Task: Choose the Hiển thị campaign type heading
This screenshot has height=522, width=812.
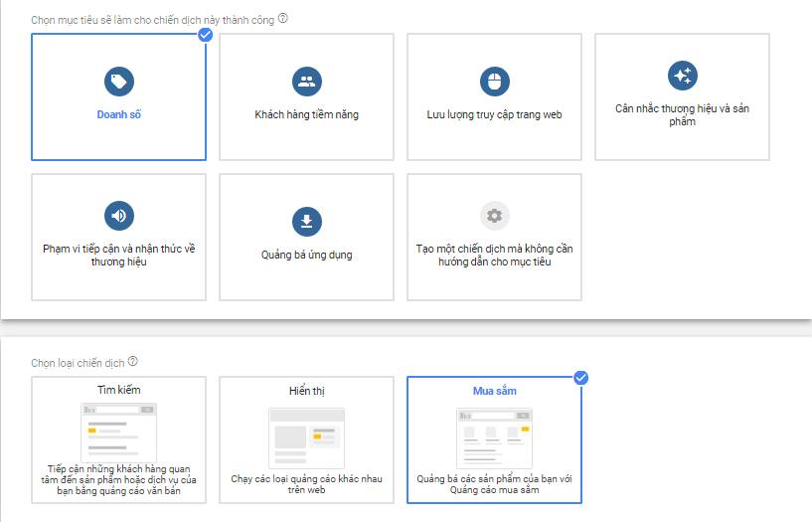Action: [306, 392]
